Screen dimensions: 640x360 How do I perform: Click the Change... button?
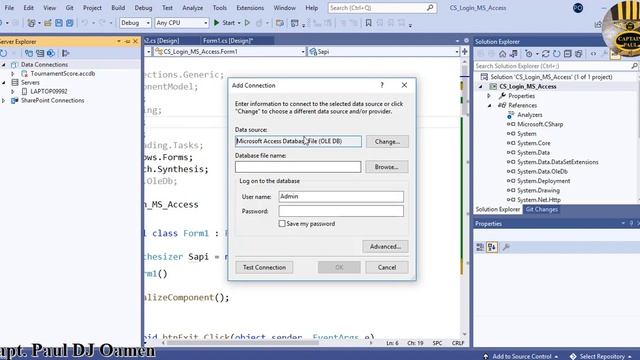[387, 142]
